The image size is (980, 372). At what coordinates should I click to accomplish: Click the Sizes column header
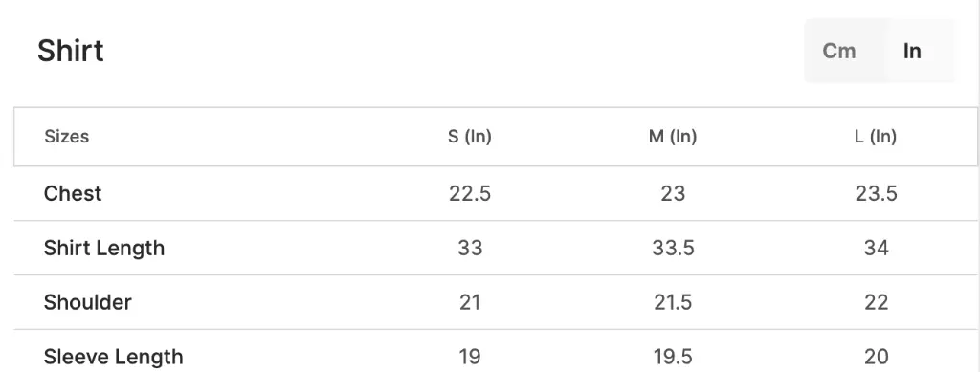[67, 136]
